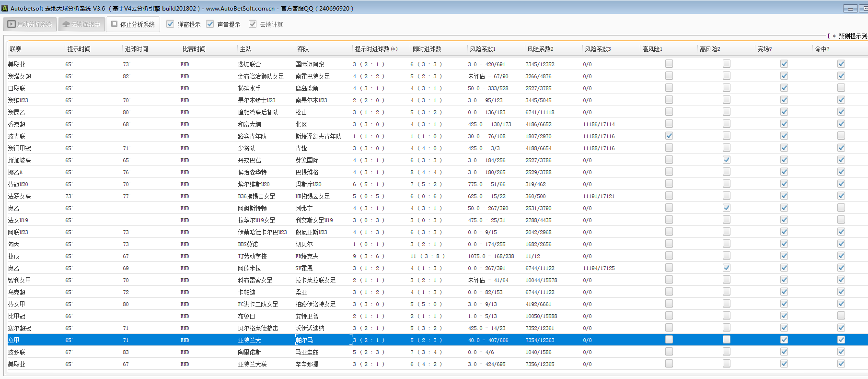Toggle the 云端计算 checkbox
868x379 pixels.
(x=253, y=24)
